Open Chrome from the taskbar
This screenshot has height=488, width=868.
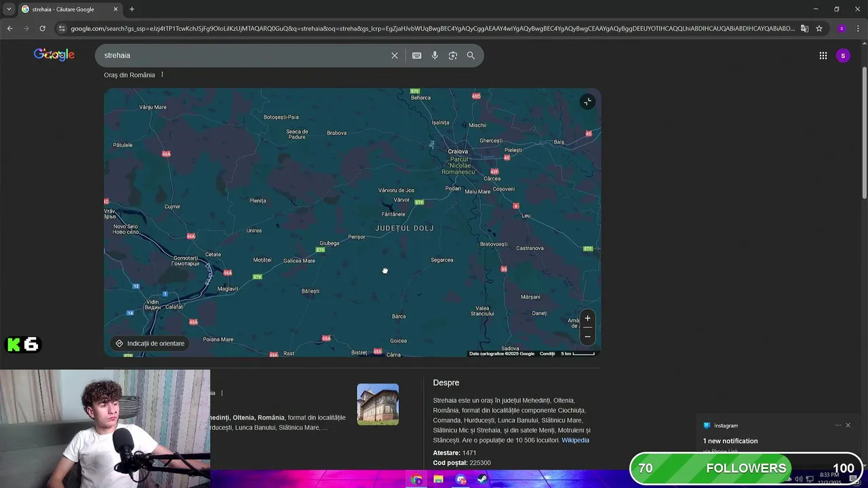(x=416, y=479)
